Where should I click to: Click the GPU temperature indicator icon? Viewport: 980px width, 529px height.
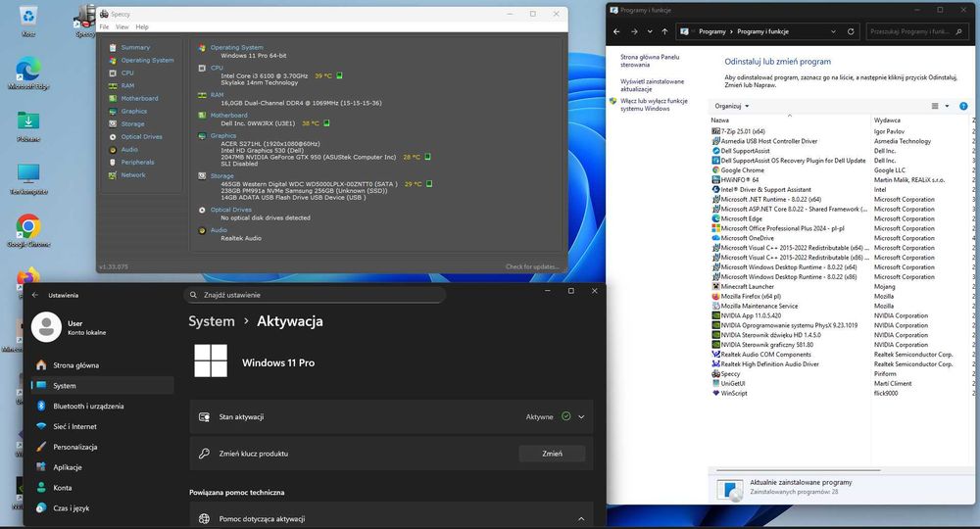(428, 157)
